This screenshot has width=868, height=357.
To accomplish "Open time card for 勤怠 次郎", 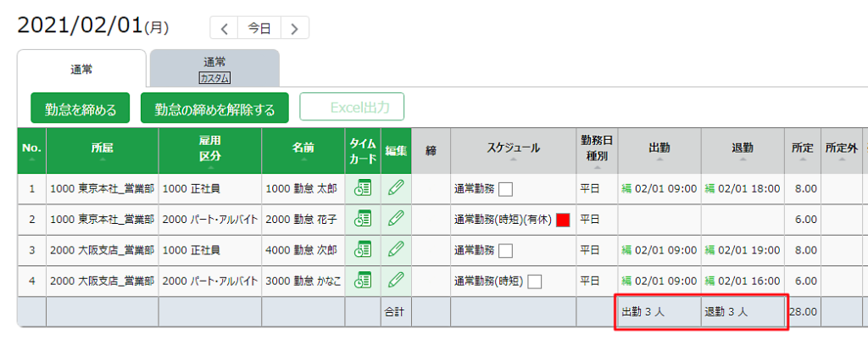I will click(363, 250).
